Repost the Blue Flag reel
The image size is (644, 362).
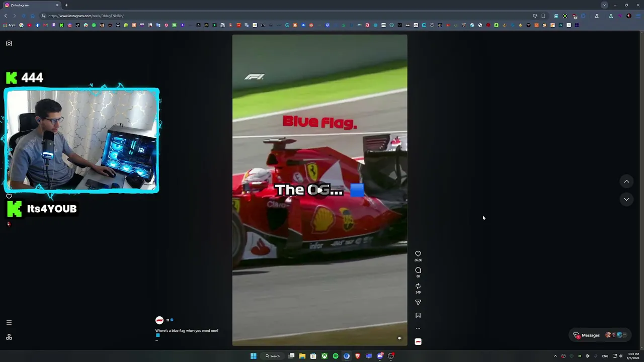(x=418, y=286)
